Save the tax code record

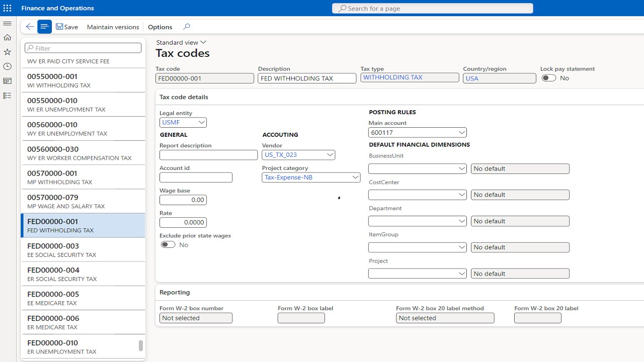67,27
